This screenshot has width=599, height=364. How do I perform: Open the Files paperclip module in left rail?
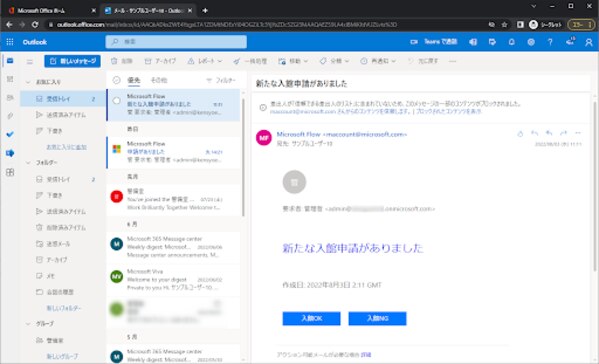pos(10,116)
